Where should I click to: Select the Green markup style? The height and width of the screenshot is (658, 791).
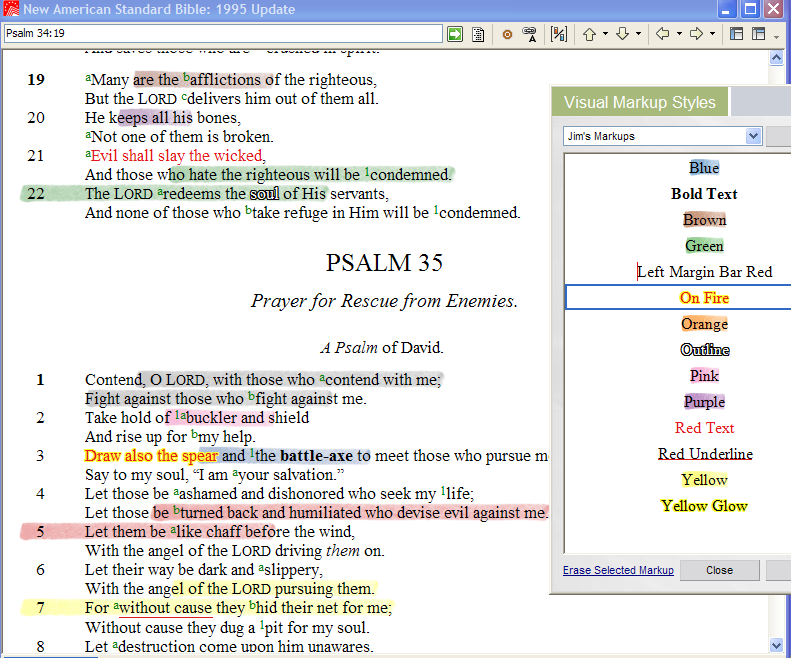click(x=704, y=246)
